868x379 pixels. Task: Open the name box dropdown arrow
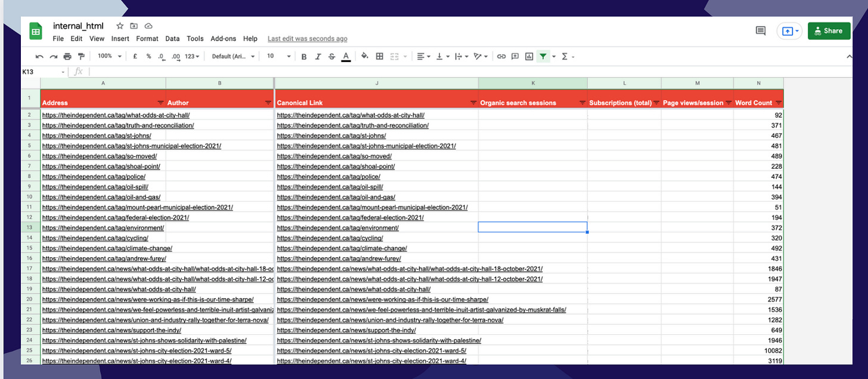[x=63, y=72]
